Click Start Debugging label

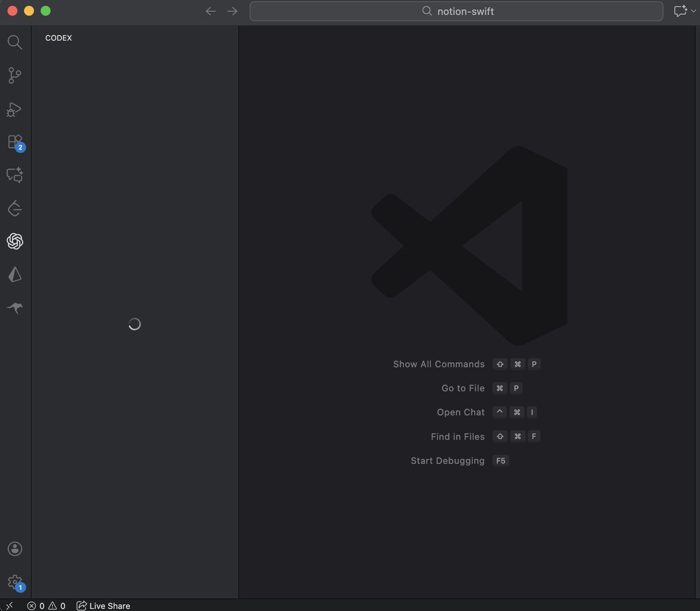click(x=447, y=461)
